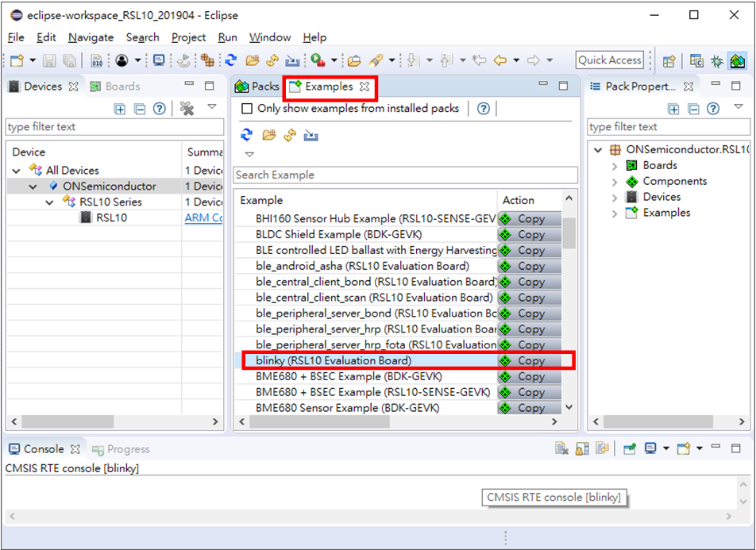This screenshot has height=550, width=756.
Task: Click the Copy button for ble_android_asha
Action: point(529,266)
